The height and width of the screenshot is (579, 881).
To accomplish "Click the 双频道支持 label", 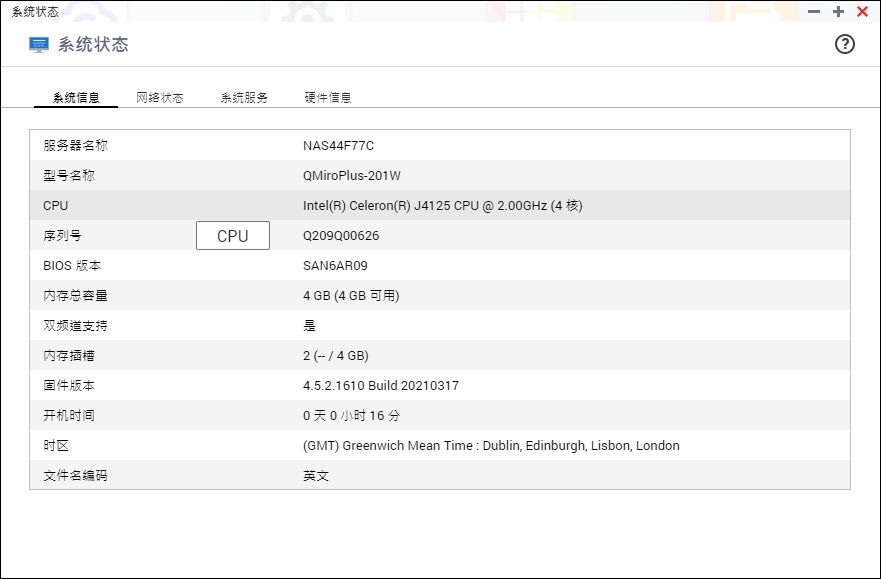I will click(x=75, y=326).
